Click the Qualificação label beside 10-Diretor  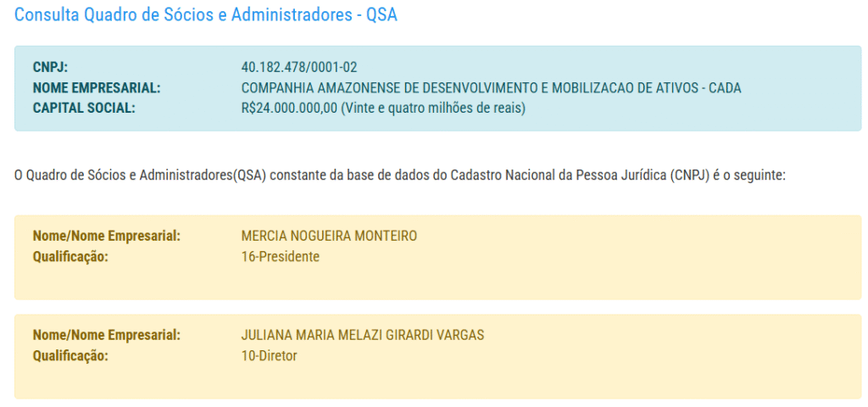[70, 355]
